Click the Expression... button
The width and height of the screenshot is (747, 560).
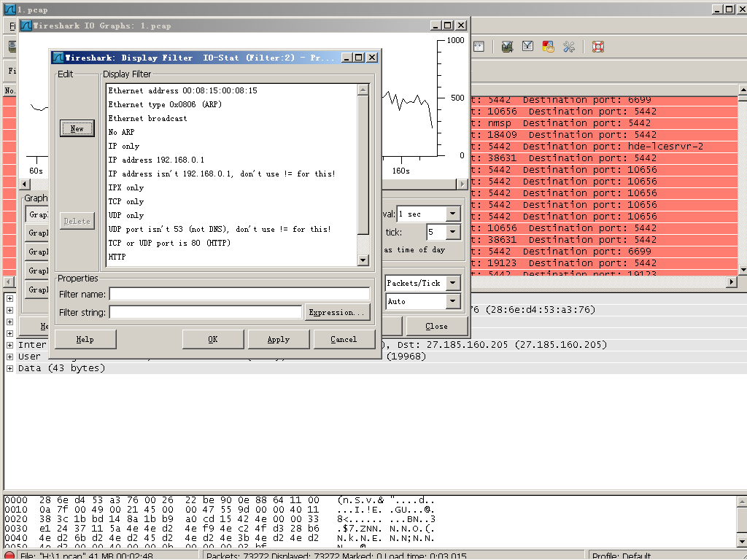[x=337, y=312]
